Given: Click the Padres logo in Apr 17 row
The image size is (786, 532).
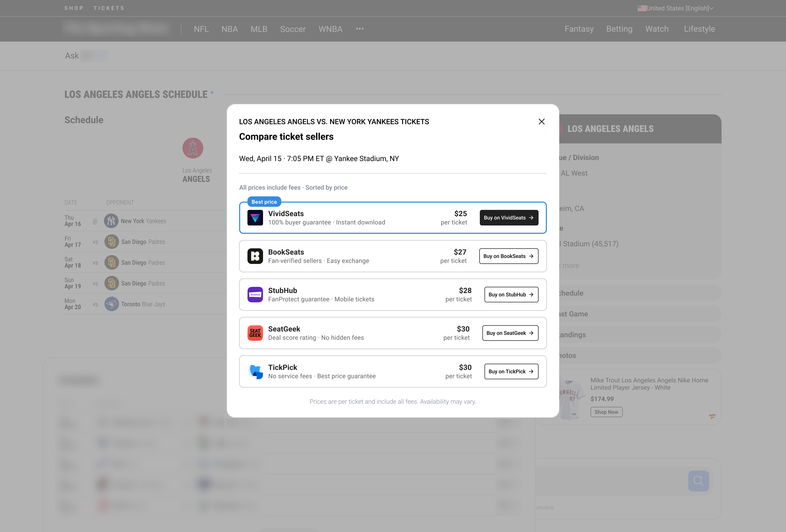Looking at the screenshot, I should pos(111,242).
